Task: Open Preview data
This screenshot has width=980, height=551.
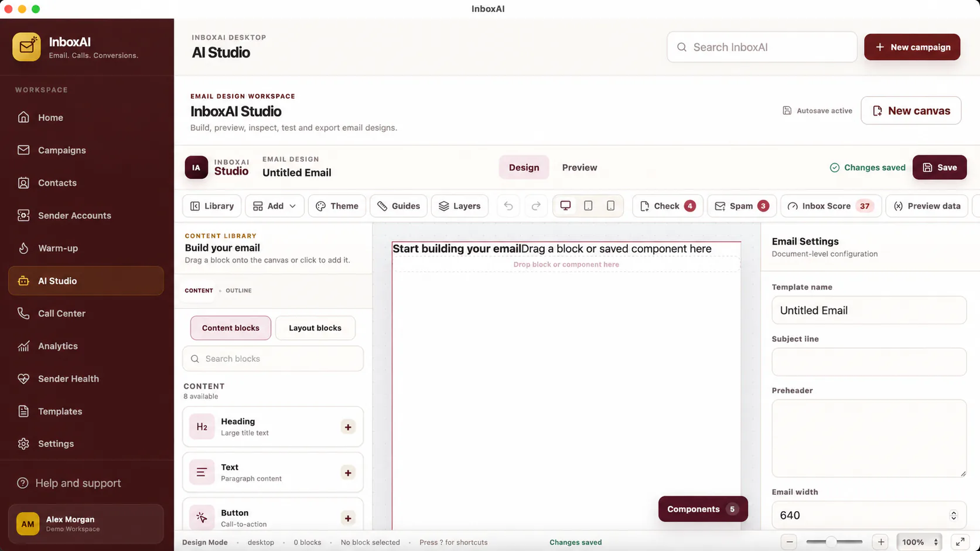Action: (927, 206)
